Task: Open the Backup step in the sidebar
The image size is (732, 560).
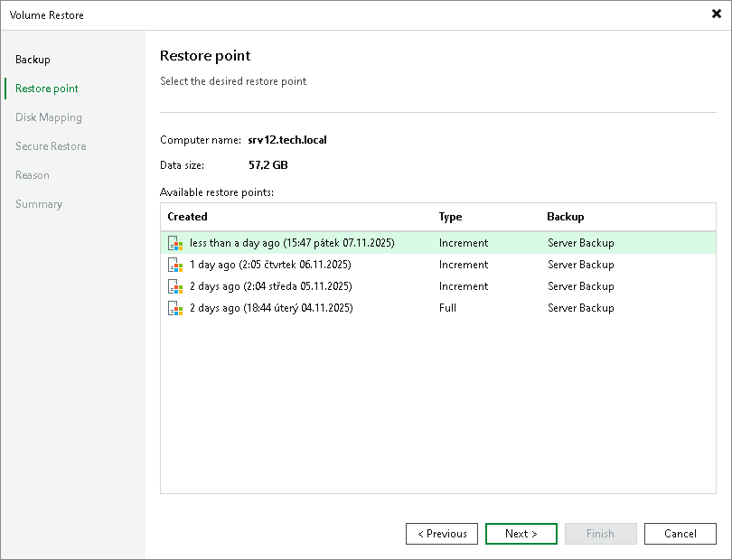Action: pyautogui.click(x=33, y=60)
